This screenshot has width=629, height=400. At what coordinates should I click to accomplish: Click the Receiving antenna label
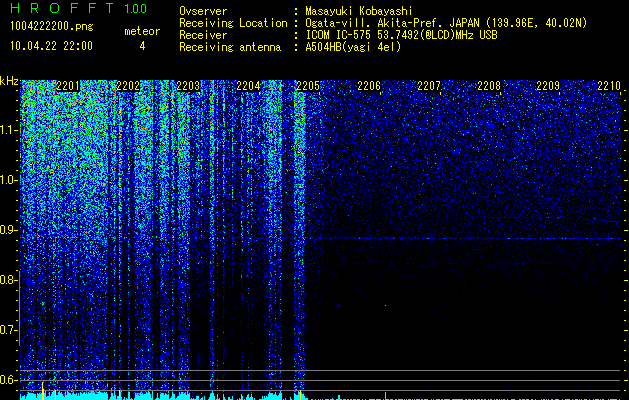230,47
